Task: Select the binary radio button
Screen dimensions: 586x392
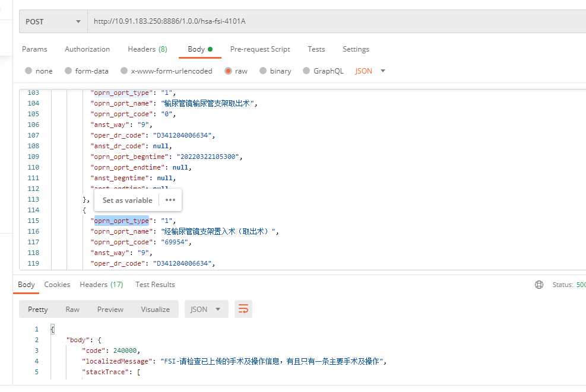Action: click(263, 71)
